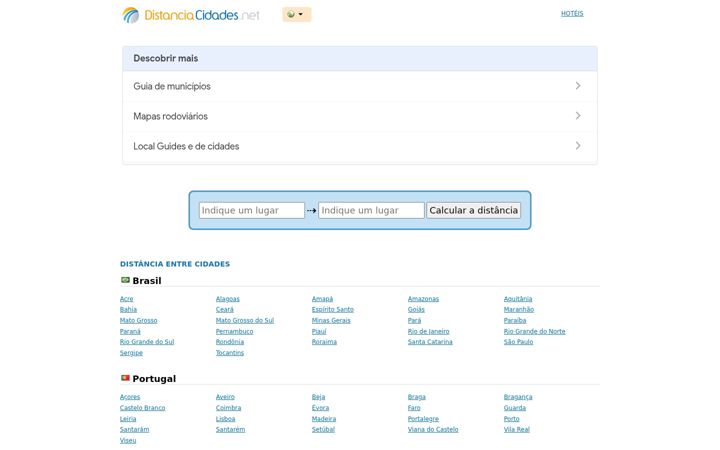Open the Santa Catarina link

(x=430, y=342)
